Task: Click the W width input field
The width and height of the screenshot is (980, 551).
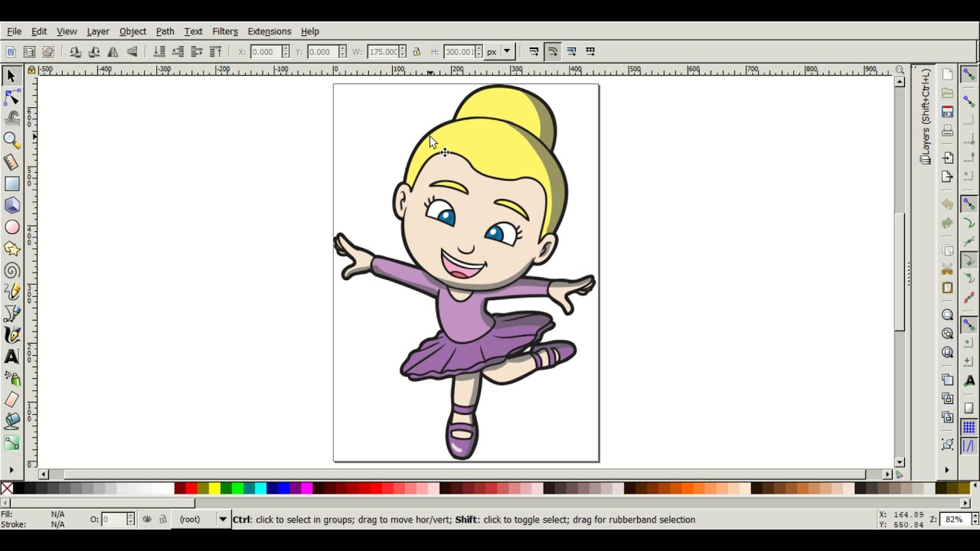Action: (383, 52)
